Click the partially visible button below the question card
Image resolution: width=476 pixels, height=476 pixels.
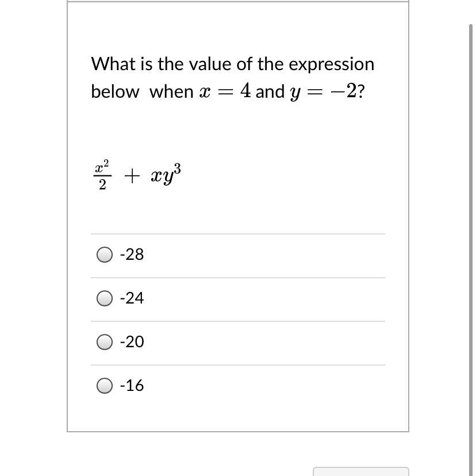[x=360, y=471]
